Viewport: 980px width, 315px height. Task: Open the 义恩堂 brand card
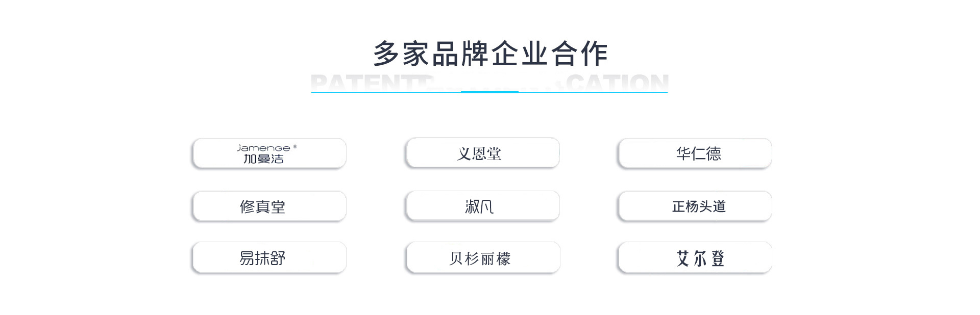(x=482, y=153)
